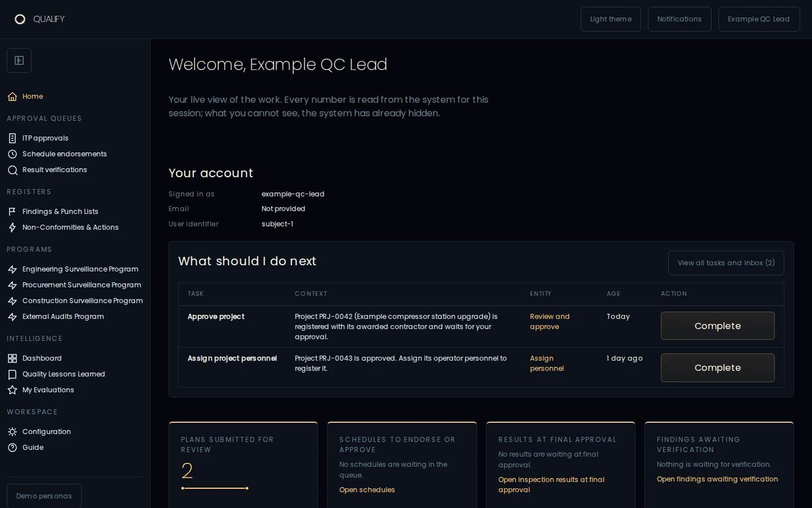Go to Home in sidebar
This screenshot has height=508, width=812.
pos(33,97)
